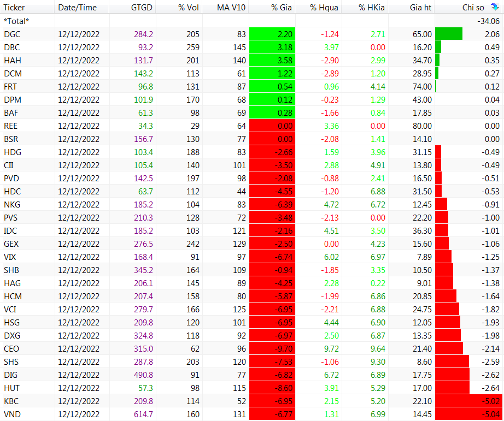Sort by the Ticker column header

coord(14,8)
